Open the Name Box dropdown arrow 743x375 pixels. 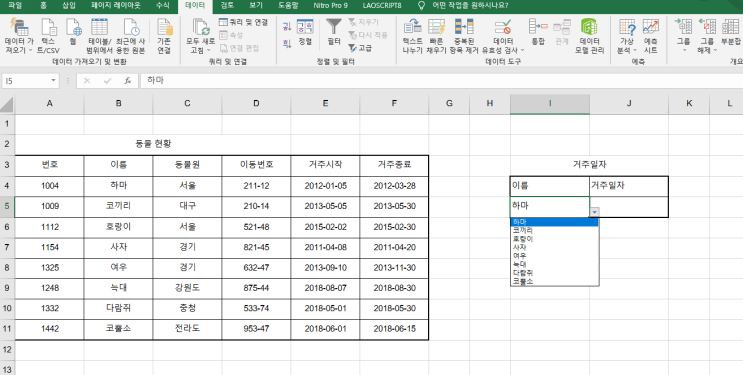[x=53, y=81]
